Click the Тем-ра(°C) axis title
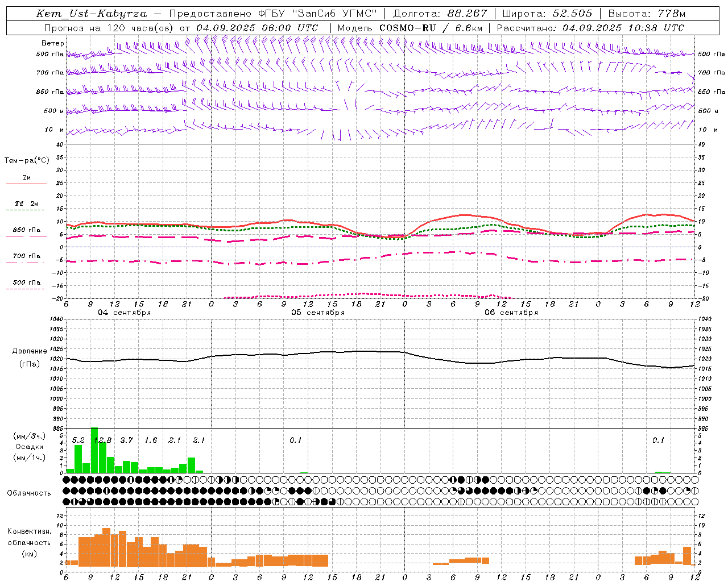Screen dimensions: 728x582 point(27,161)
